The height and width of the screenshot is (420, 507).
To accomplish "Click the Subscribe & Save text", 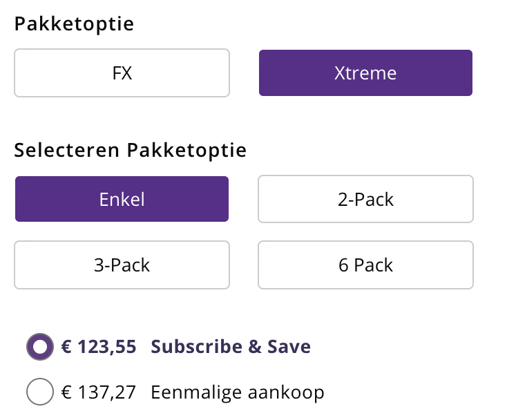I will point(231,347).
